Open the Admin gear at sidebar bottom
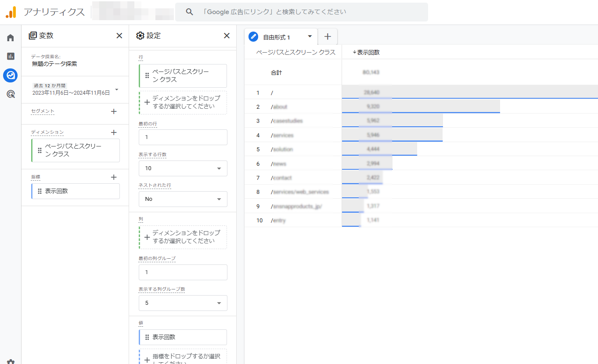 11,361
